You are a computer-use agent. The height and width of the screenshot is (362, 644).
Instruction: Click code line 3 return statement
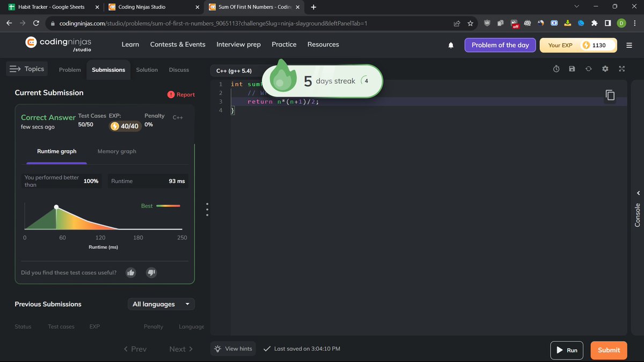click(283, 101)
